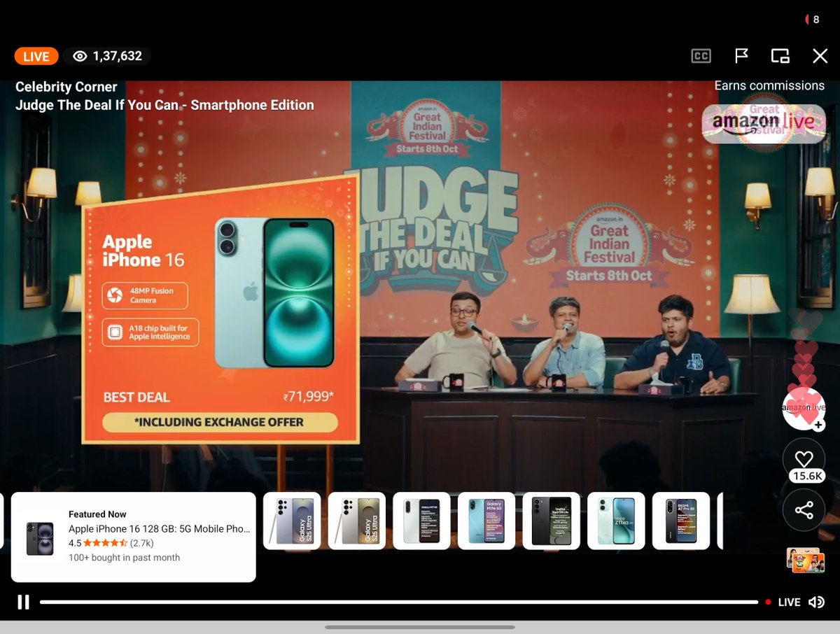This screenshot has width=840, height=634.
Task: Close the live video player
Action: [x=820, y=56]
